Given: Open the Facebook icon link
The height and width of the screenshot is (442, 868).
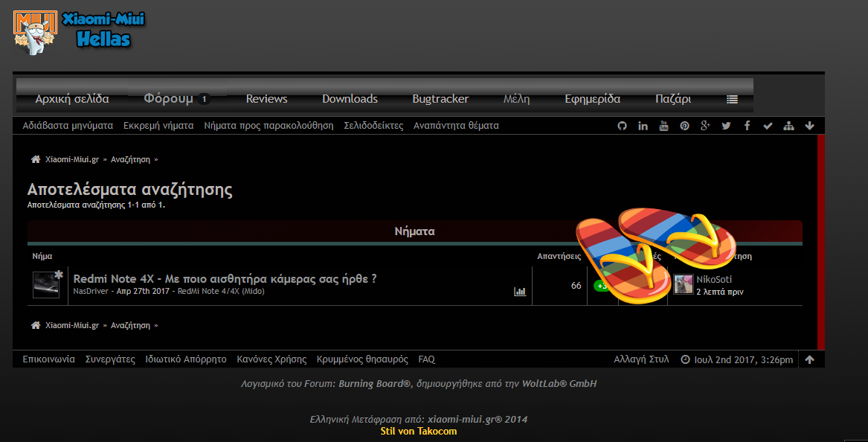Looking at the screenshot, I should pyautogui.click(x=747, y=126).
